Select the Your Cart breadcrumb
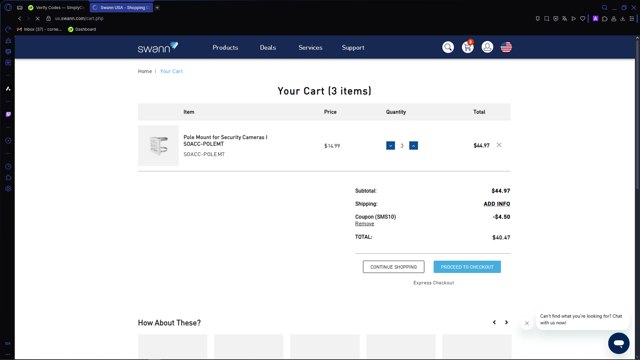Screen dimensions: 640x360 (171, 71)
